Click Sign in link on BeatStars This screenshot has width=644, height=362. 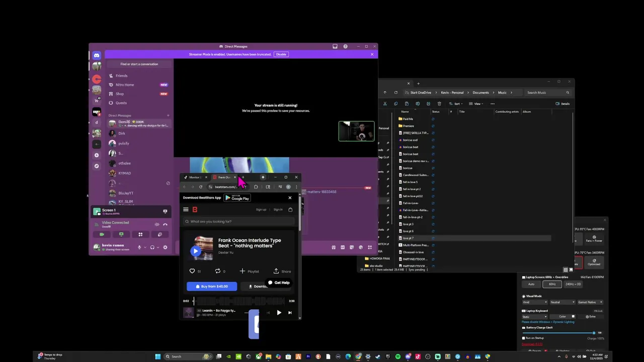pos(278,210)
